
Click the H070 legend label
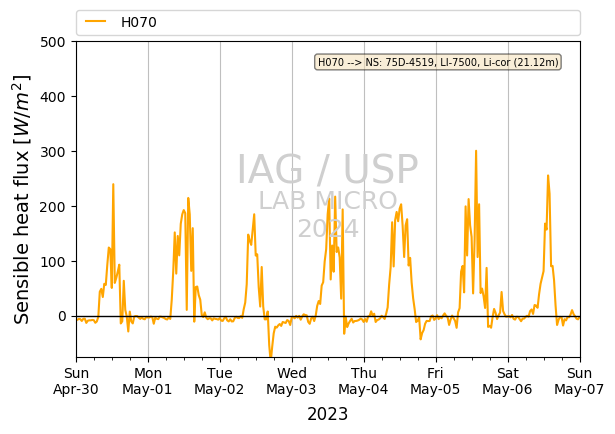coord(138,22)
